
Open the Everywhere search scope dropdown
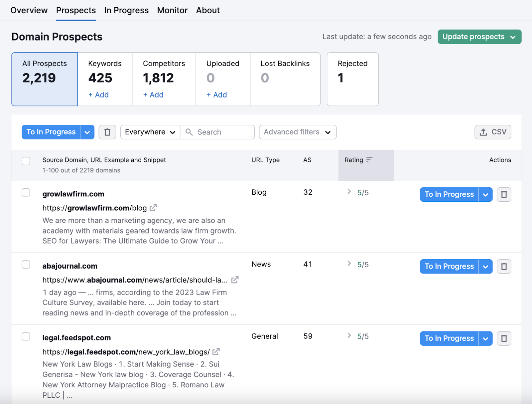coord(150,132)
